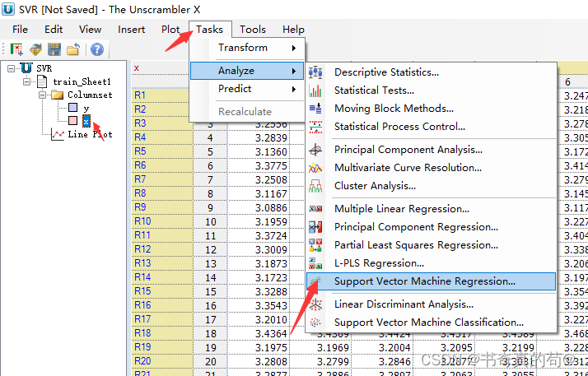The image size is (588, 376).
Task: Open the File menu
Action: point(20,30)
